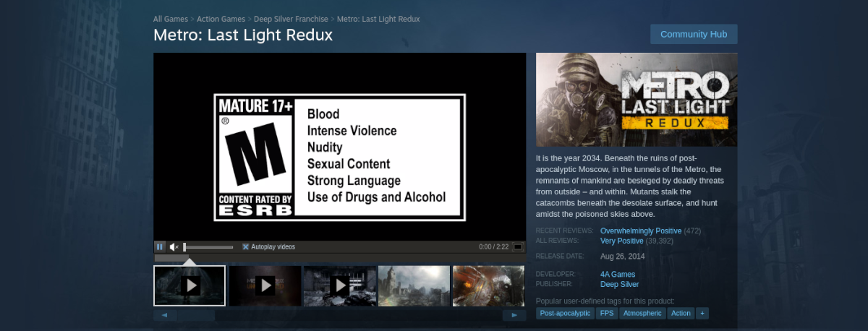The height and width of the screenshot is (331, 868).
Task: Adjust the video volume slider
Action: [208, 247]
